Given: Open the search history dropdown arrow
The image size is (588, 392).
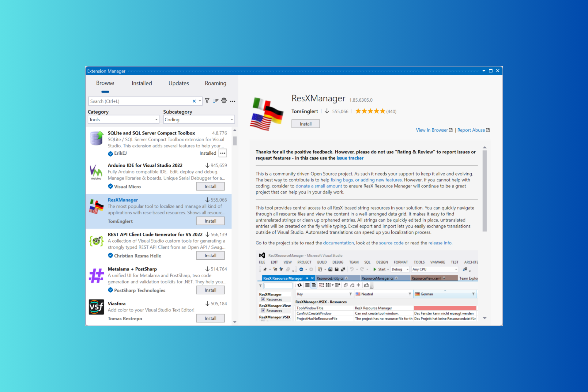Looking at the screenshot, I should [x=200, y=101].
